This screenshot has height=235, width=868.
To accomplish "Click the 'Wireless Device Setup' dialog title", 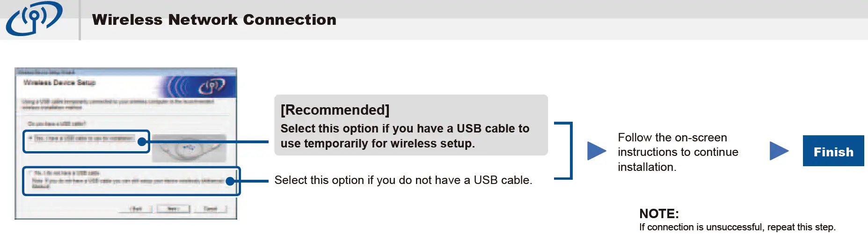I will coord(59,82).
